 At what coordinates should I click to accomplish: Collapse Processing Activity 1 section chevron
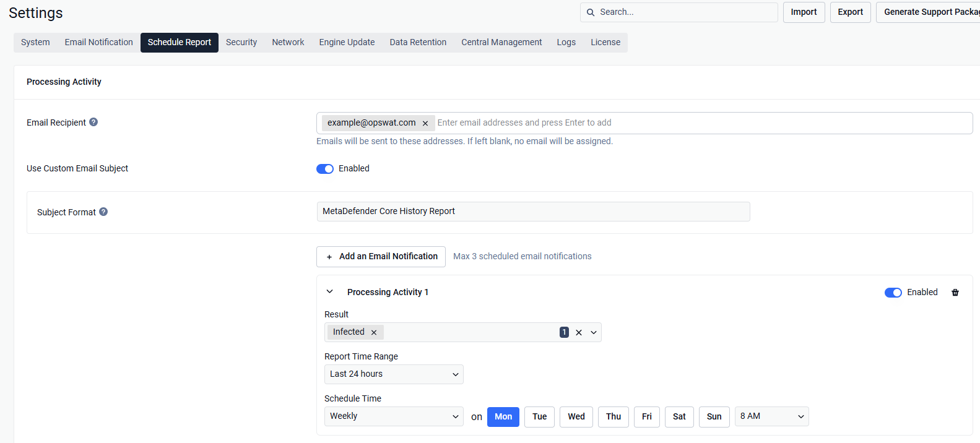coord(330,291)
